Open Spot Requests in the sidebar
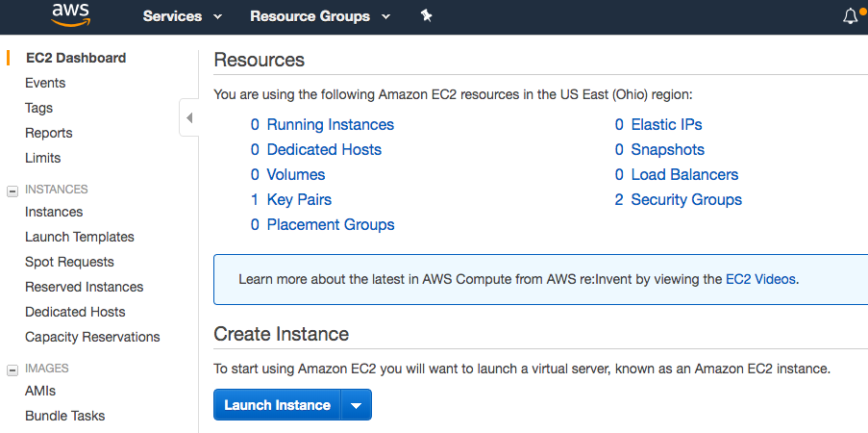Screen dimensions: 868x433 point(69,262)
